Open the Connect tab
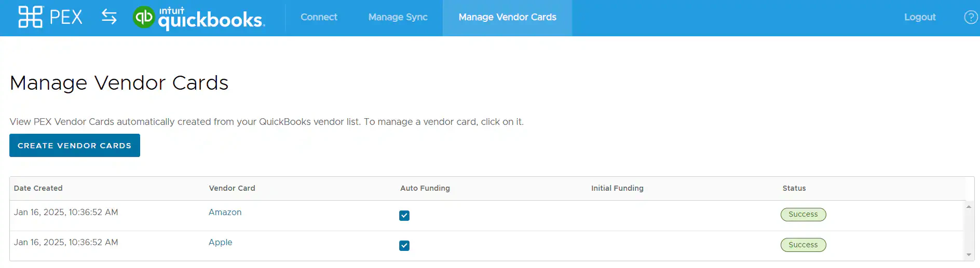 (319, 17)
